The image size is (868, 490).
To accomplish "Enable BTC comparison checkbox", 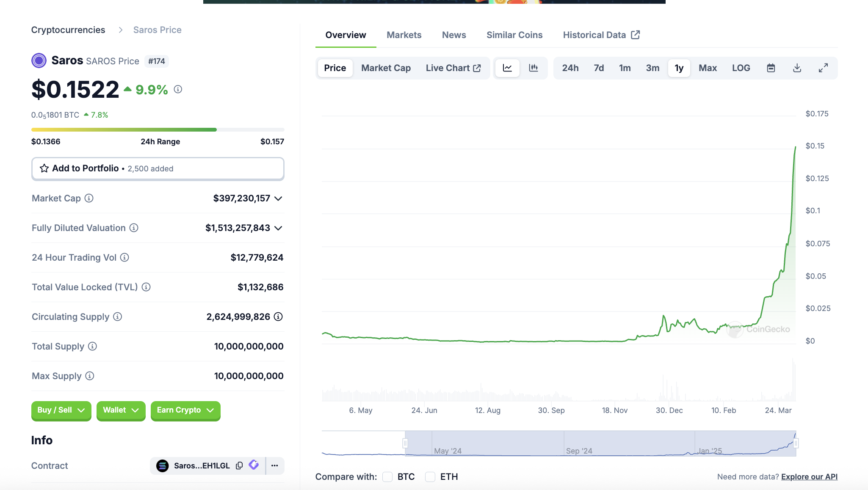I will [x=387, y=477].
